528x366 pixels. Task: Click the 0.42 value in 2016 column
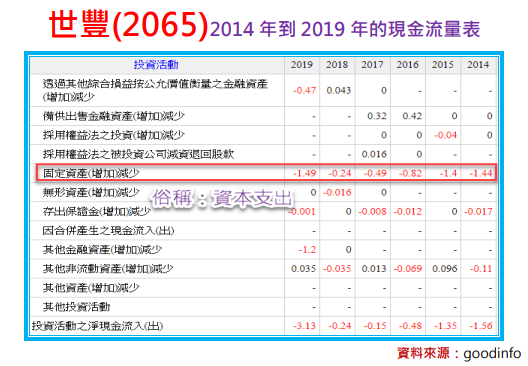coord(412,116)
